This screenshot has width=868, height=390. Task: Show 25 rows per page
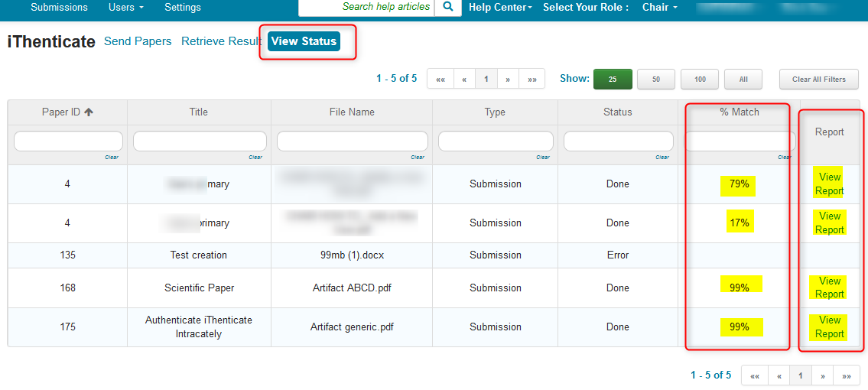613,80
